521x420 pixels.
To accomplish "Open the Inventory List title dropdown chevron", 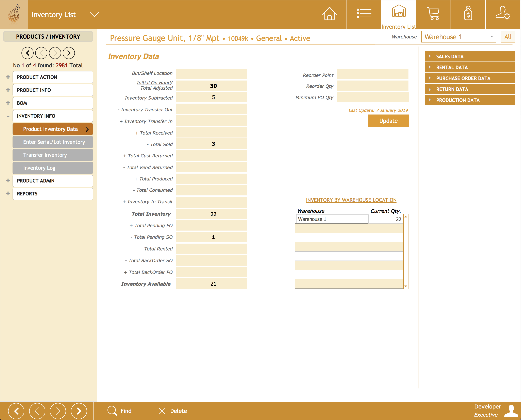I will pos(94,15).
